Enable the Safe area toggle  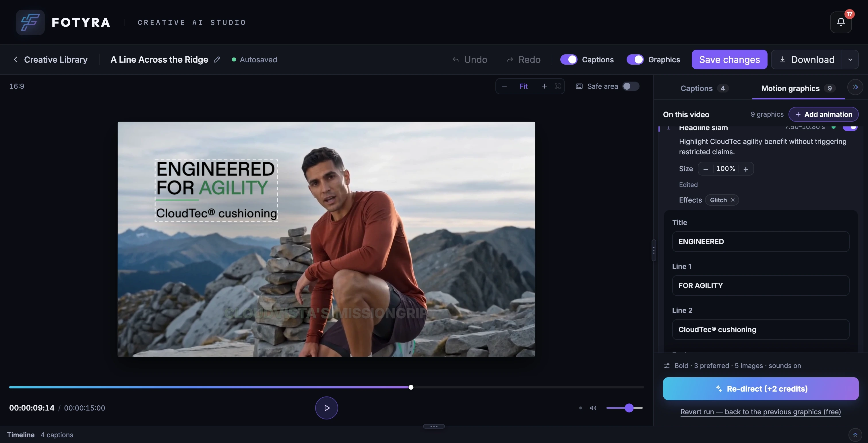click(631, 86)
